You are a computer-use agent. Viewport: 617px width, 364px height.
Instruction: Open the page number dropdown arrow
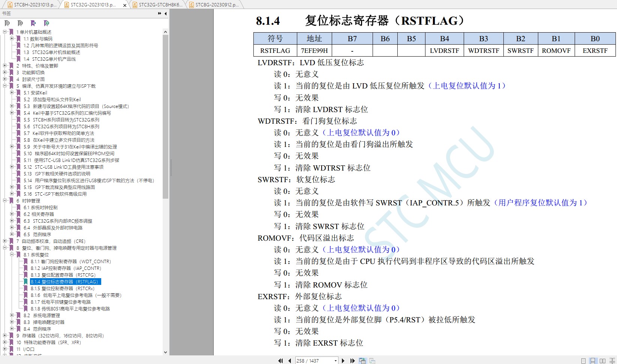(335, 361)
